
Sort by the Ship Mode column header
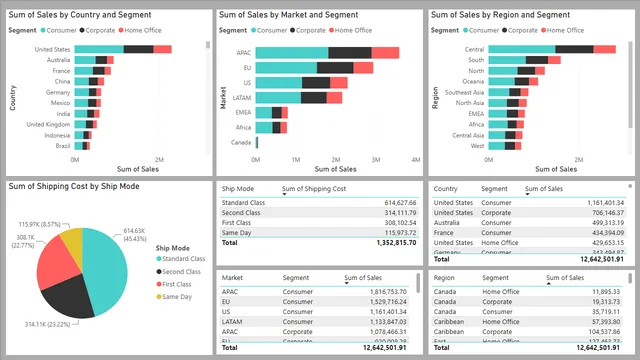(238, 189)
